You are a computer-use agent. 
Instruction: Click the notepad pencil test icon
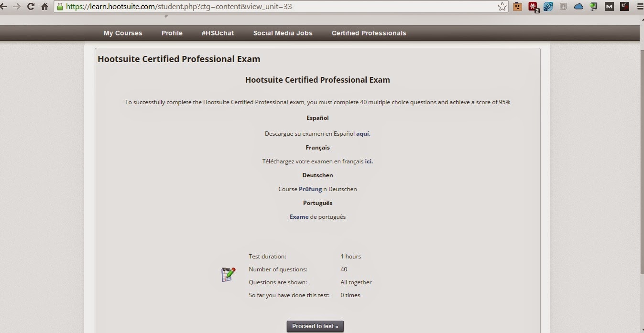tap(228, 275)
